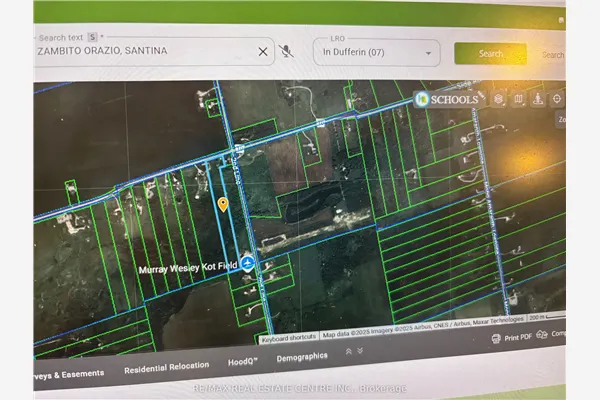The width and height of the screenshot is (600, 400).
Task: Click the orange property pin marker
Action: coord(223,204)
